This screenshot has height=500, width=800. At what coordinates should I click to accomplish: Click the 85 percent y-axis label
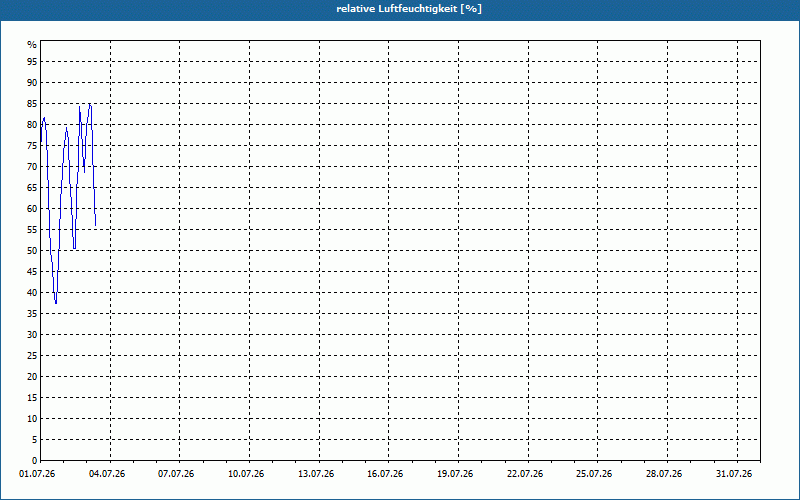[32, 104]
